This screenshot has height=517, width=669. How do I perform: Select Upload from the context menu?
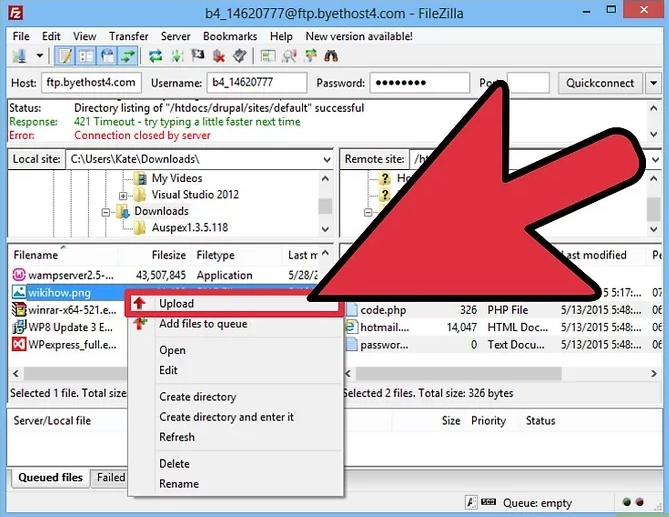[176, 304]
